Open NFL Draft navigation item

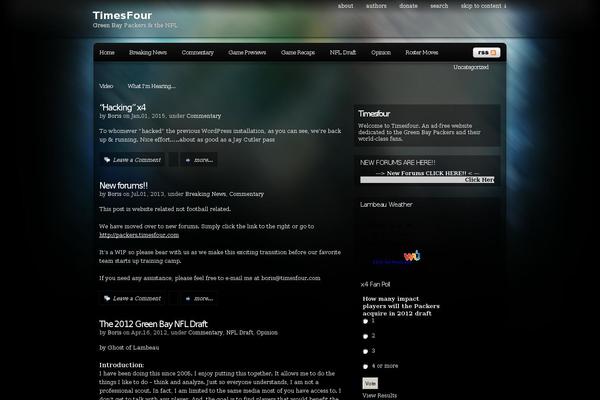(343, 52)
